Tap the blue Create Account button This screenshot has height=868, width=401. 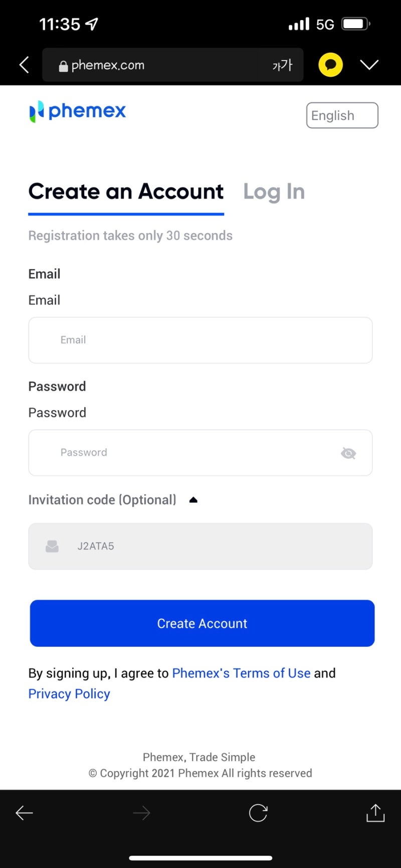coord(202,623)
